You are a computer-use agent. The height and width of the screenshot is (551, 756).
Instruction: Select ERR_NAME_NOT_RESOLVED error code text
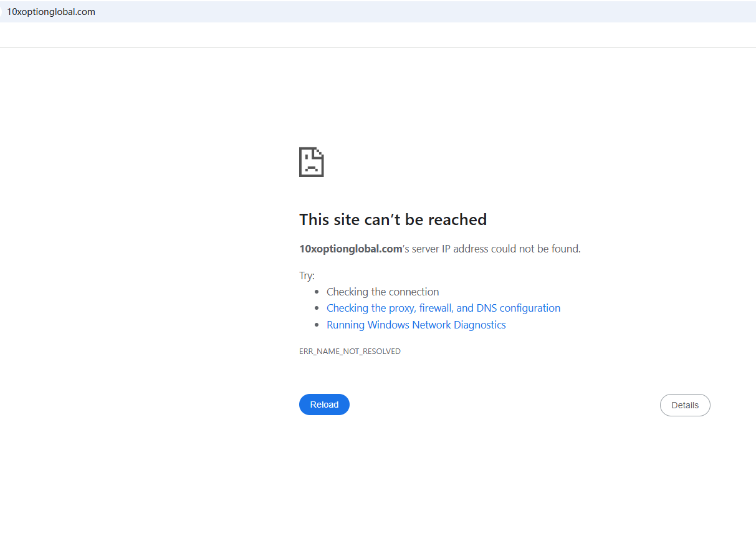click(350, 352)
